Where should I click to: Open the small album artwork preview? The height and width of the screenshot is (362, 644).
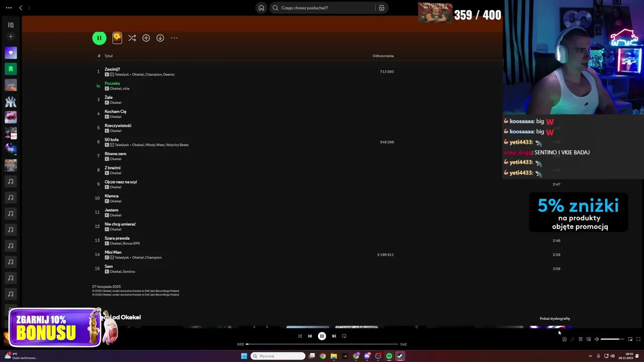[x=117, y=38]
